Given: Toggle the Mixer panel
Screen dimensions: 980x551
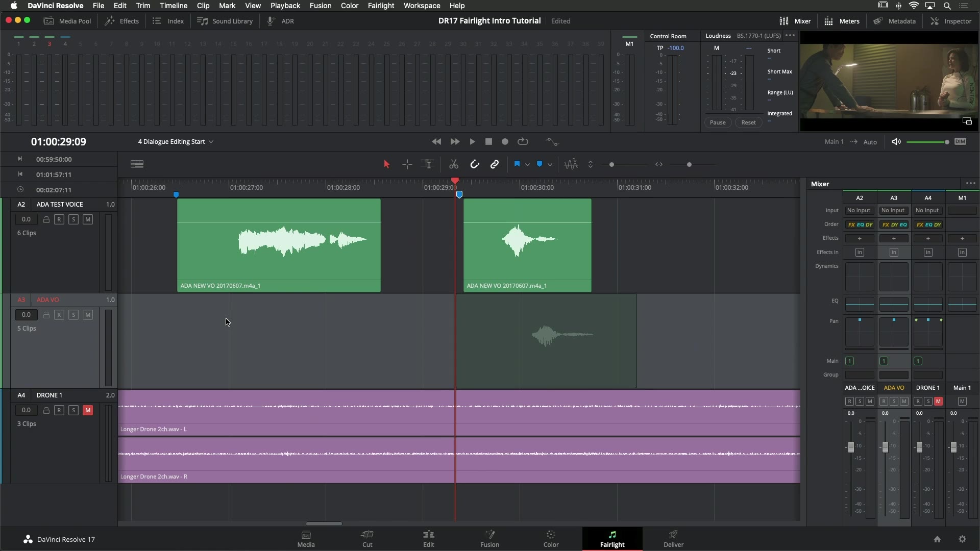Looking at the screenshot, I should 795,21.
